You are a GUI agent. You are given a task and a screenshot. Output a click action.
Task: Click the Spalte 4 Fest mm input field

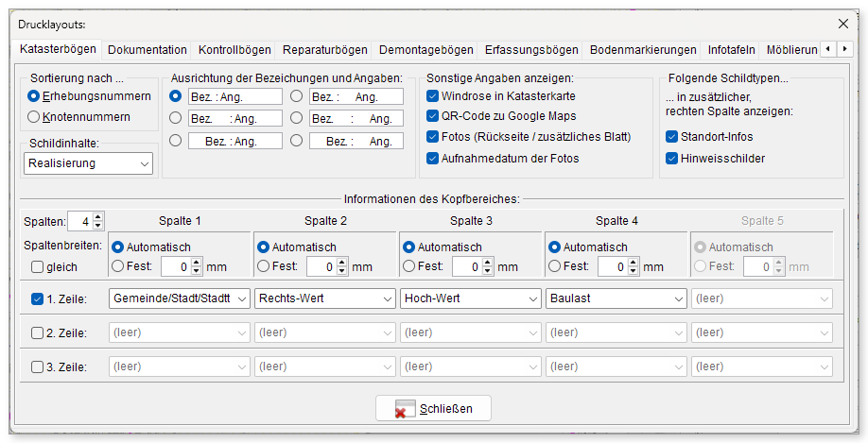click(614, 266)
